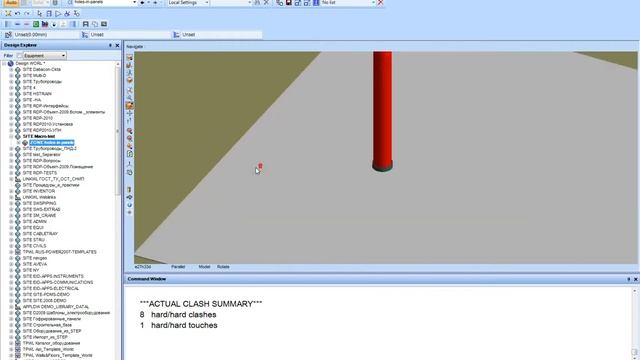640x360 pixels.
Task: Select SITE CIVILS in the tree
Action: (x=35, y=246)
